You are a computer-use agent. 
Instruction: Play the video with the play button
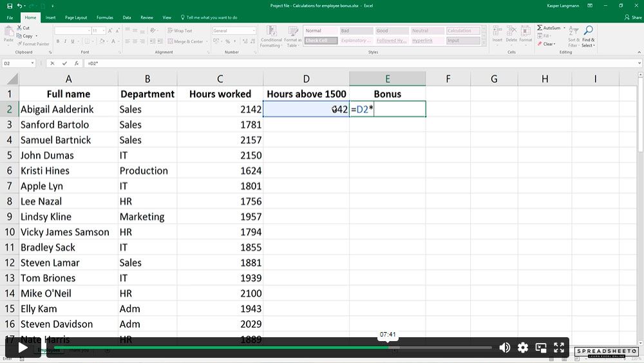23,348
